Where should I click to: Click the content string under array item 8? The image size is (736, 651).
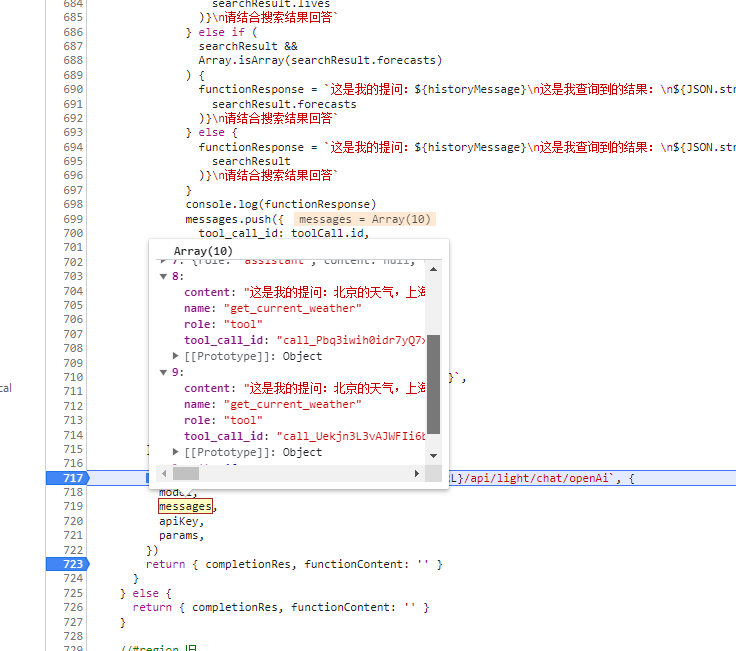[335, 292]
